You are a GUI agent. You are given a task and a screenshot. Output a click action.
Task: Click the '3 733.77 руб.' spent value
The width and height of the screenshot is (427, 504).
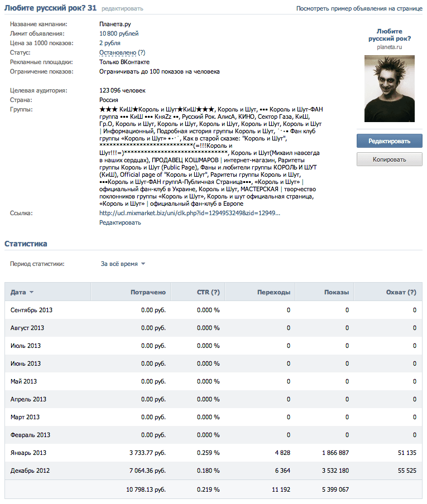(147, 453)
